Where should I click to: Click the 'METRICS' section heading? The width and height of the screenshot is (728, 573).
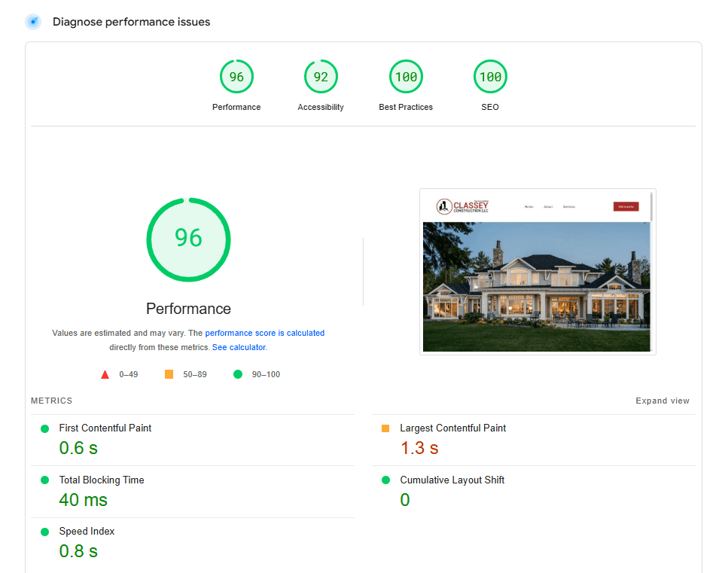tap(51, 401)
